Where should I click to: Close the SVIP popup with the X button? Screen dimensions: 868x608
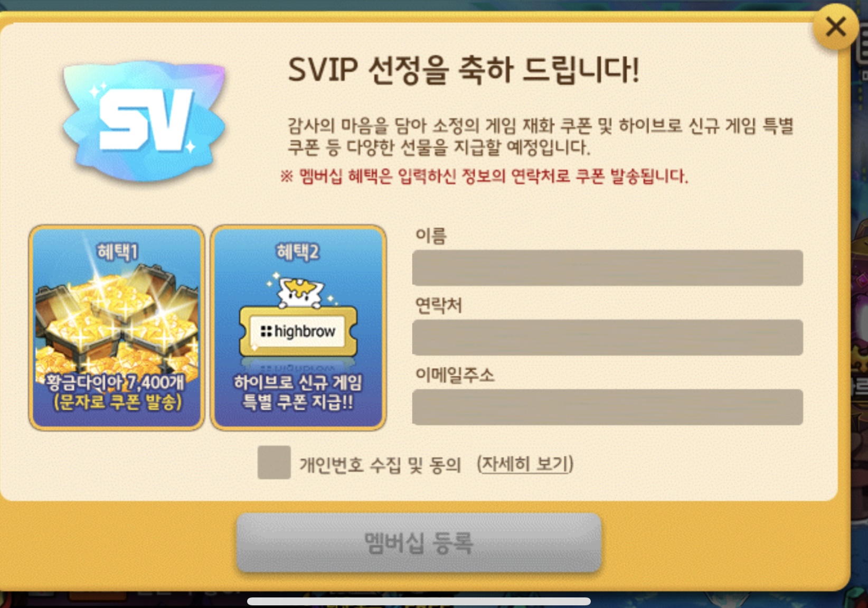pyautogui.click(x=835, y=26)
